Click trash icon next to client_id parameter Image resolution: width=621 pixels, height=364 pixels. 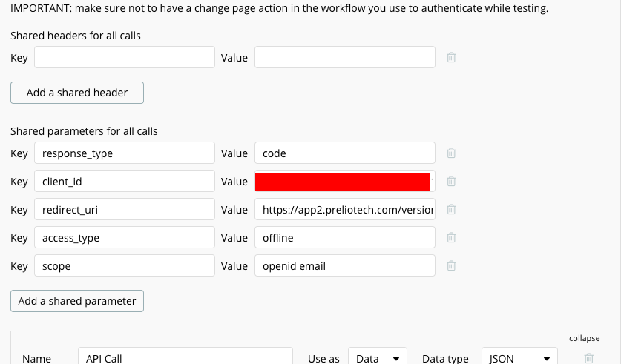click(x=451, y=181)
